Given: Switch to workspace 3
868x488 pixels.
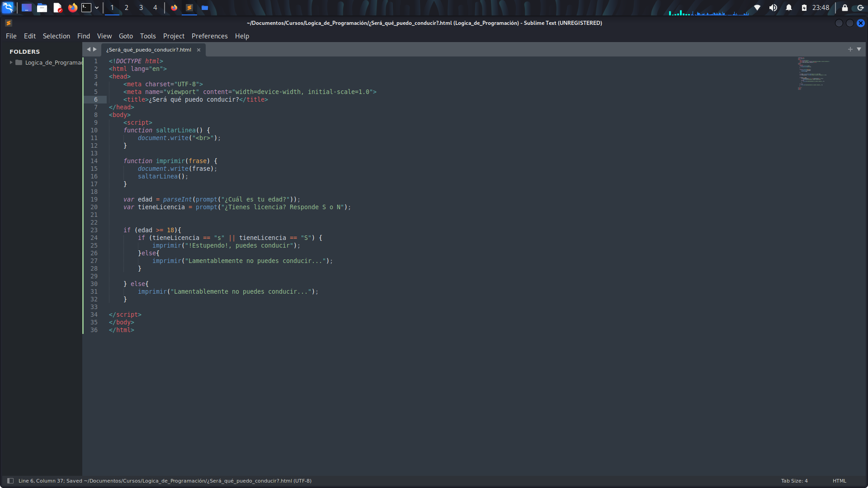Looking at the screenshot, I should point(141,8).
